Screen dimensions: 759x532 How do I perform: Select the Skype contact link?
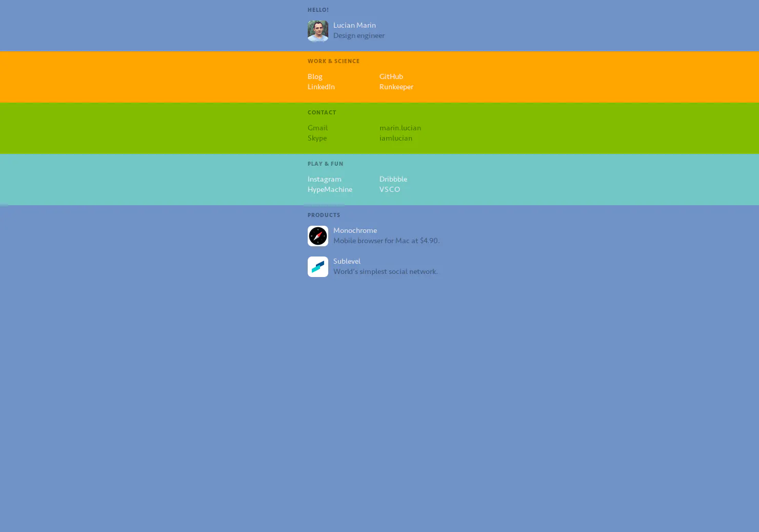point(317,138)
